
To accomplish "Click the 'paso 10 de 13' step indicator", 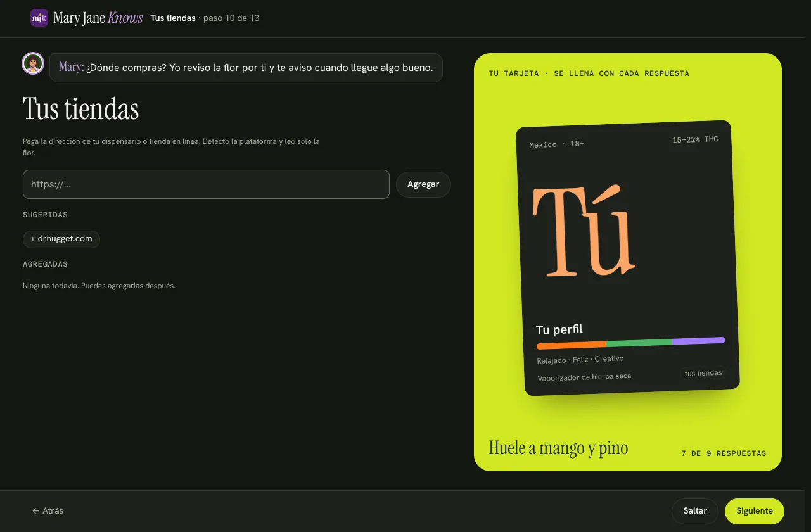I will coord(231,18).
